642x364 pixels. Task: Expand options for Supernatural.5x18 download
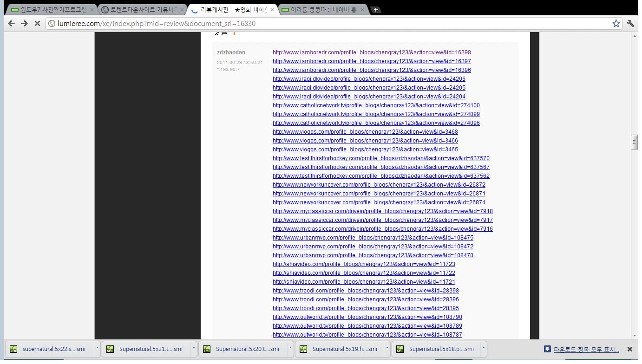[484, 349]
